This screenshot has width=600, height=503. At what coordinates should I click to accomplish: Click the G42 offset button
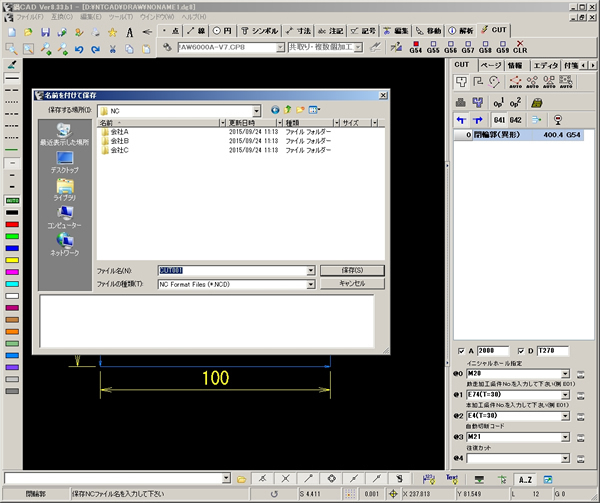tap(515, 120)
